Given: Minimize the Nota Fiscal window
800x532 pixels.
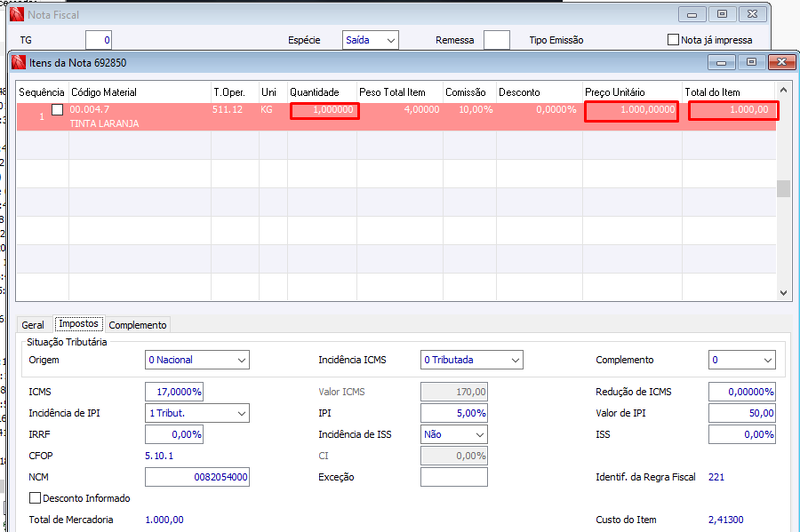Looking at the screenshot, I should tap(692, 14).
